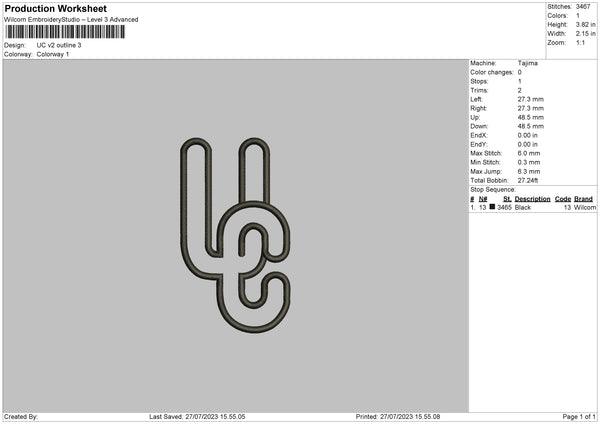Click the Down value 48.5 mm
Screen dimensions: 600x424
tap(531, 126)
